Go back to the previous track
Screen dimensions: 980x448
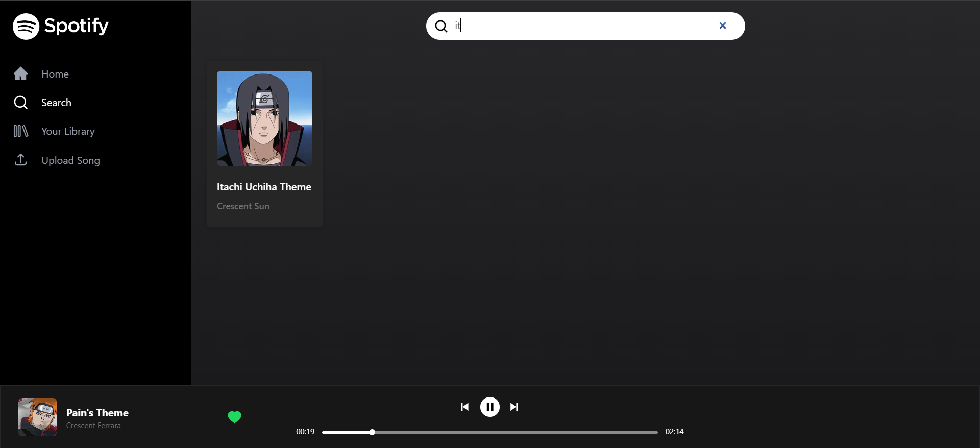tap(464, 407)
